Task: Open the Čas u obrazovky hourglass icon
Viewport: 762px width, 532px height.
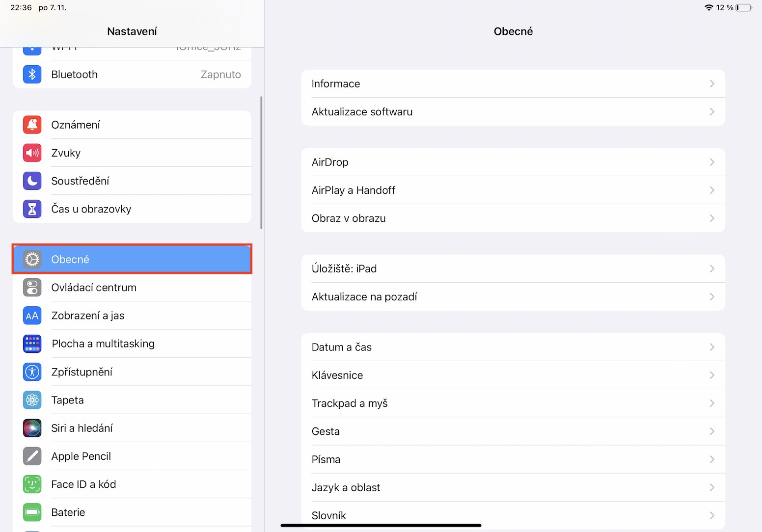Action: (x=32, y=209)
